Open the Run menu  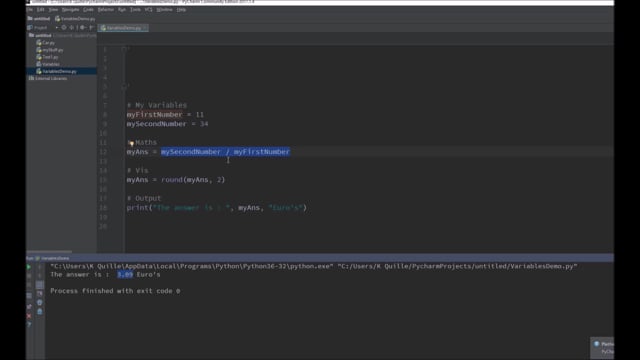[122, 9]
